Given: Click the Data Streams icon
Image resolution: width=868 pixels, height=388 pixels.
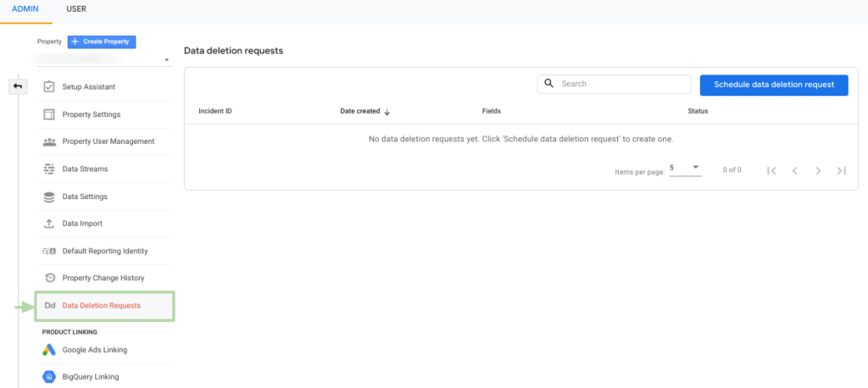Looking at the screenshot, I should 49,169.
